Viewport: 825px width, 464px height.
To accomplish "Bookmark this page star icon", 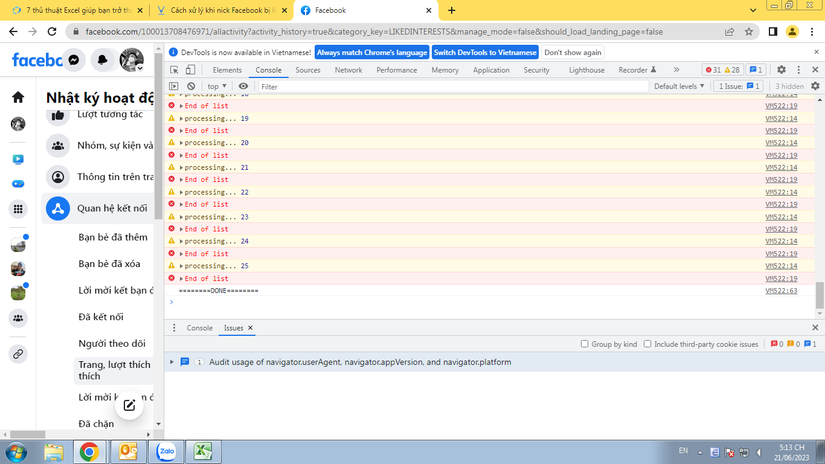I will [749, 32].
